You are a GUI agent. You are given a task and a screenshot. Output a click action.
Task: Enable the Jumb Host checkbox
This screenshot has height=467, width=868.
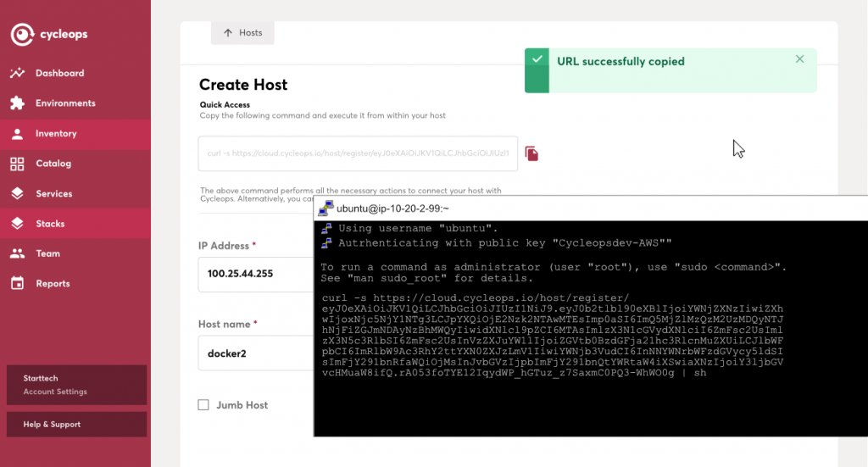tap(203, 405)
